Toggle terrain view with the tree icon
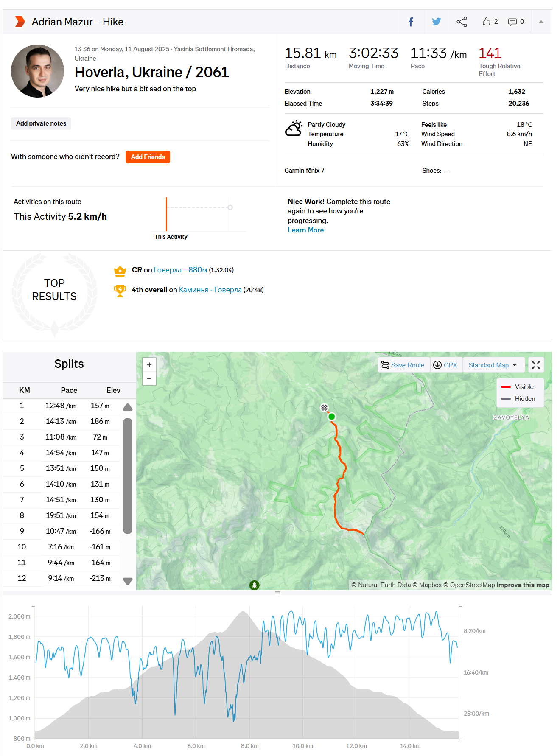The width and height of the screenshot is (560, 756). (x=254, y=584)
